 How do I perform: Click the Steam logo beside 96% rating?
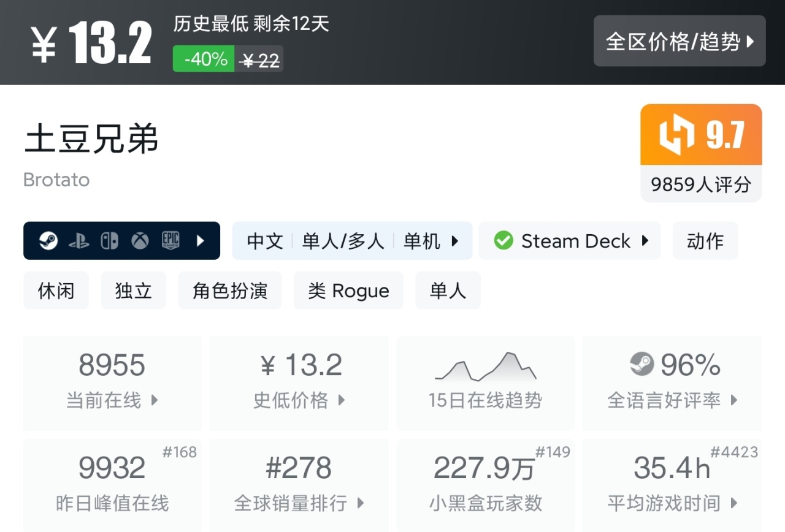(x=642, y=364)
